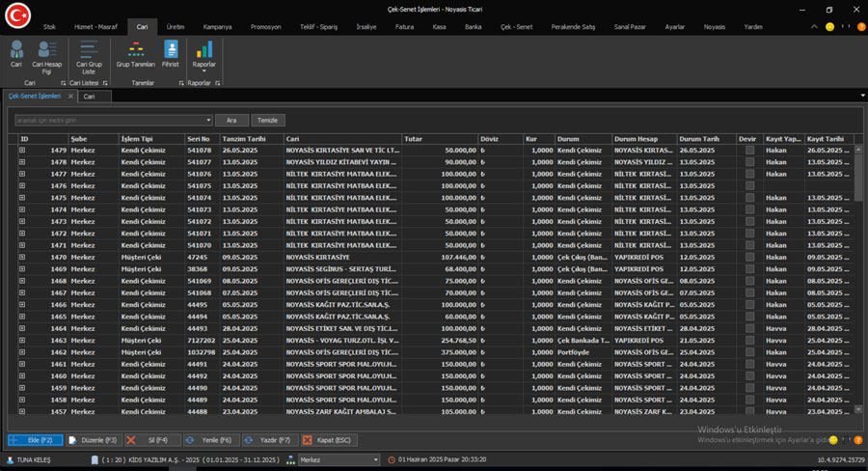
Task: Toggle Devir checkbox for ID 1458
Action: (x=749, y=401)
